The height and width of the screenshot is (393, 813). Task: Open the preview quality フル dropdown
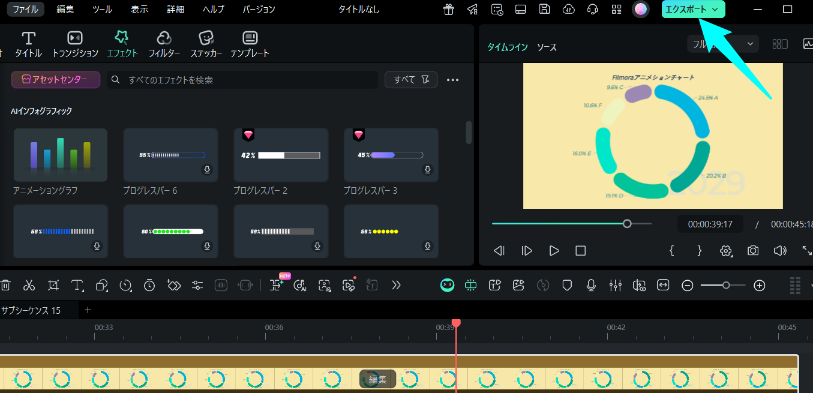(723, 44)
